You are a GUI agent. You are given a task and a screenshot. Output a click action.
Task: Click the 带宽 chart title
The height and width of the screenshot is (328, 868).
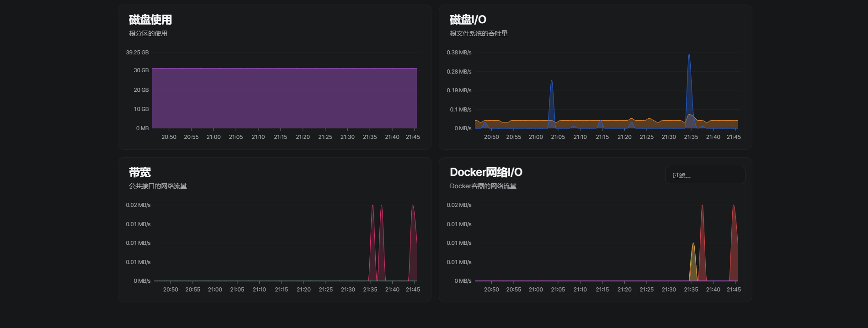tap(140, 172)
